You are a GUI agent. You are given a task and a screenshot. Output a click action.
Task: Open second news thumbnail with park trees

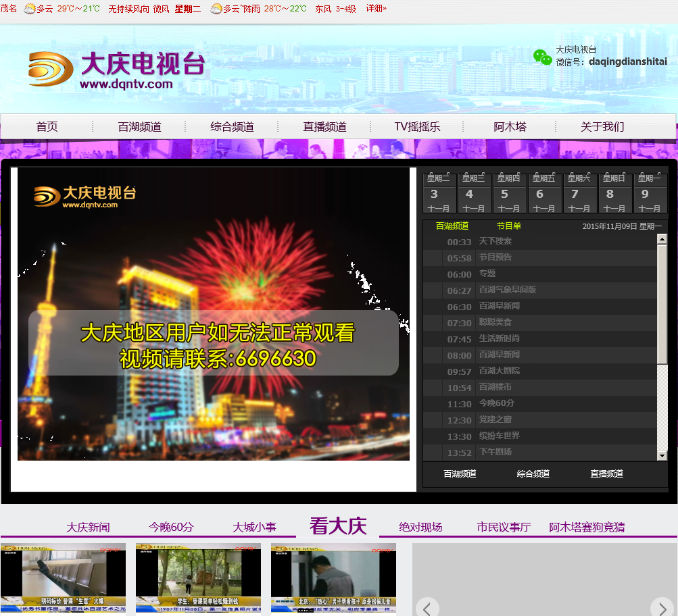pos(199,577)
